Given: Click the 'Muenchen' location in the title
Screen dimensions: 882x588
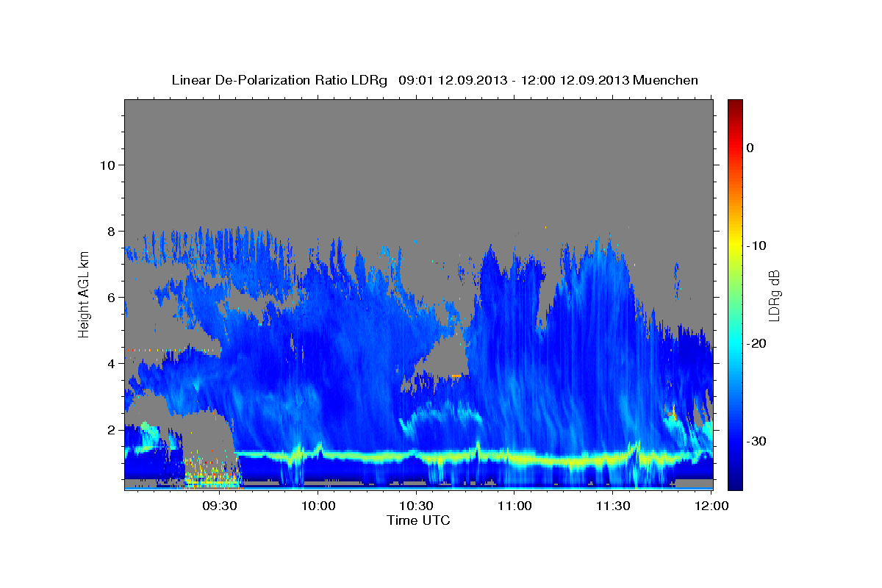Looking at the screenshot, I should coord(666,80).
